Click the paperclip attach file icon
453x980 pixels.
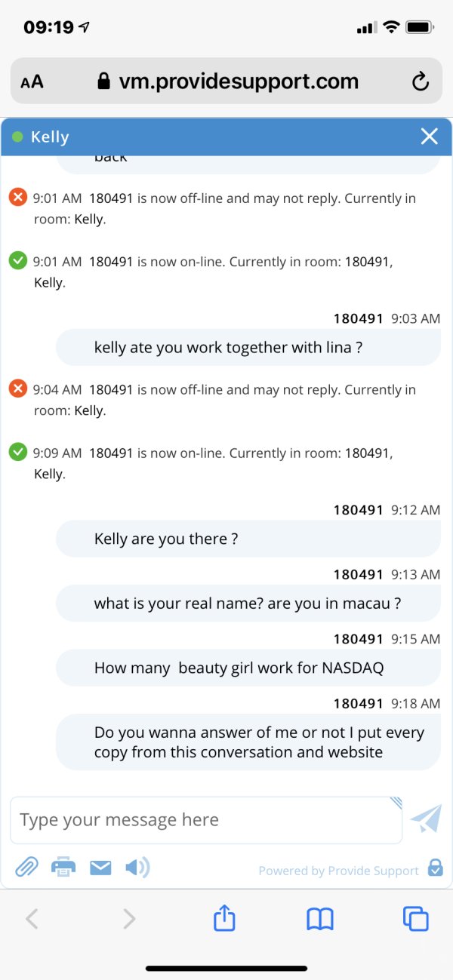[x=26, y=867]
